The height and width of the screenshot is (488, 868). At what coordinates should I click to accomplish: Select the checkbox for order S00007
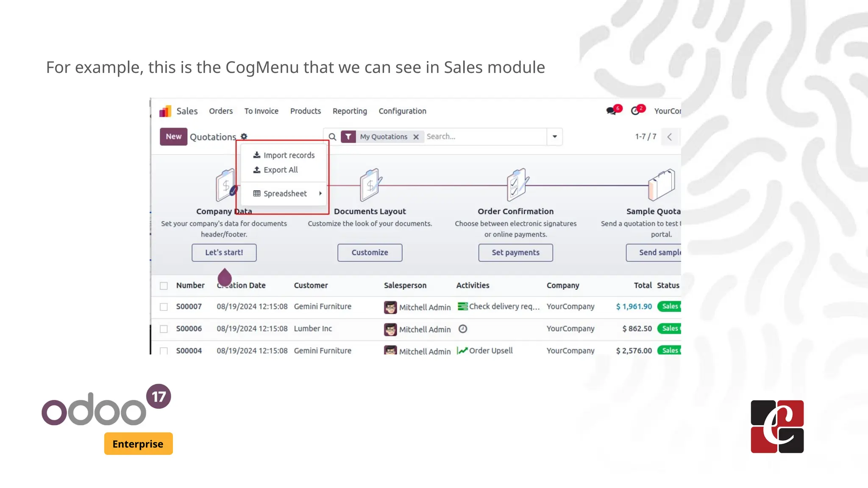(164, 307)
